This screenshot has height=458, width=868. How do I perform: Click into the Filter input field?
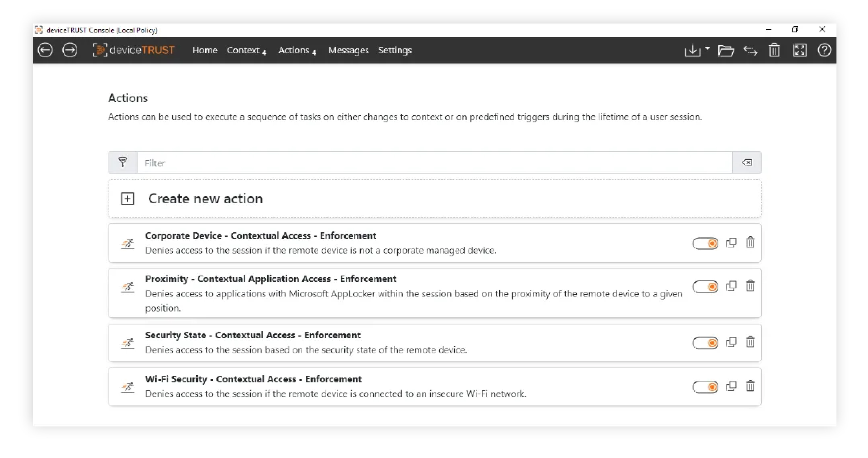(434, 163)
